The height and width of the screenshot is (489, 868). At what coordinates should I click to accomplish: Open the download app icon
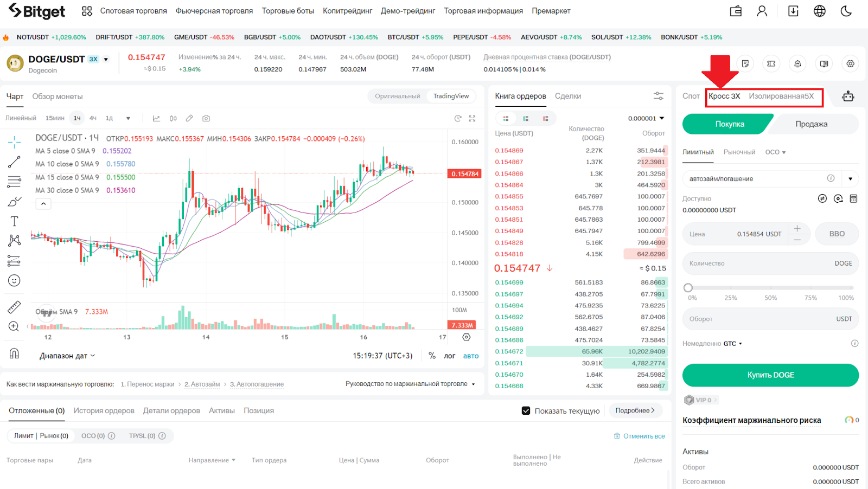793,11
